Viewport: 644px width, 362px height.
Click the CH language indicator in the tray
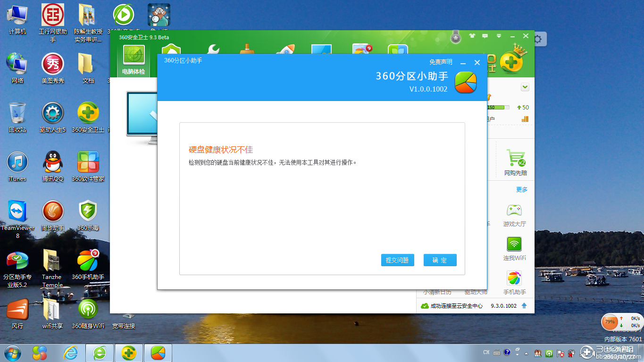coord(486,353)
